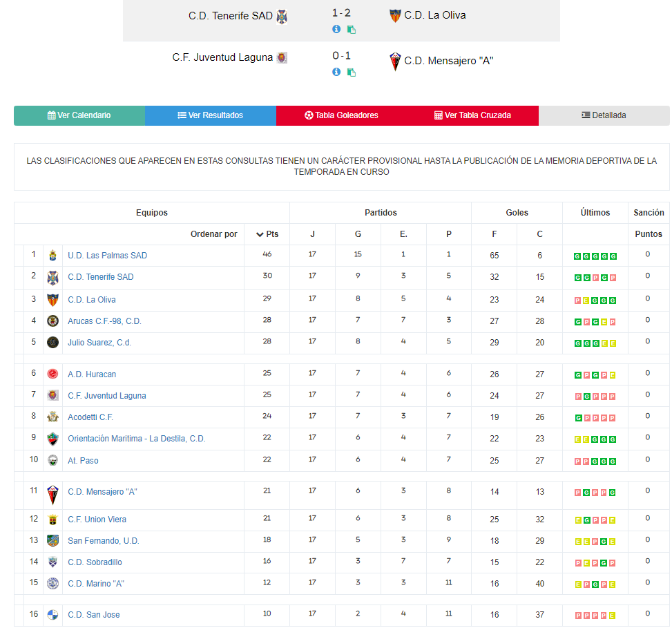Click the info icon under the 0-1 score
Viewport: 672px width, 628px height.
click(336, 72)
